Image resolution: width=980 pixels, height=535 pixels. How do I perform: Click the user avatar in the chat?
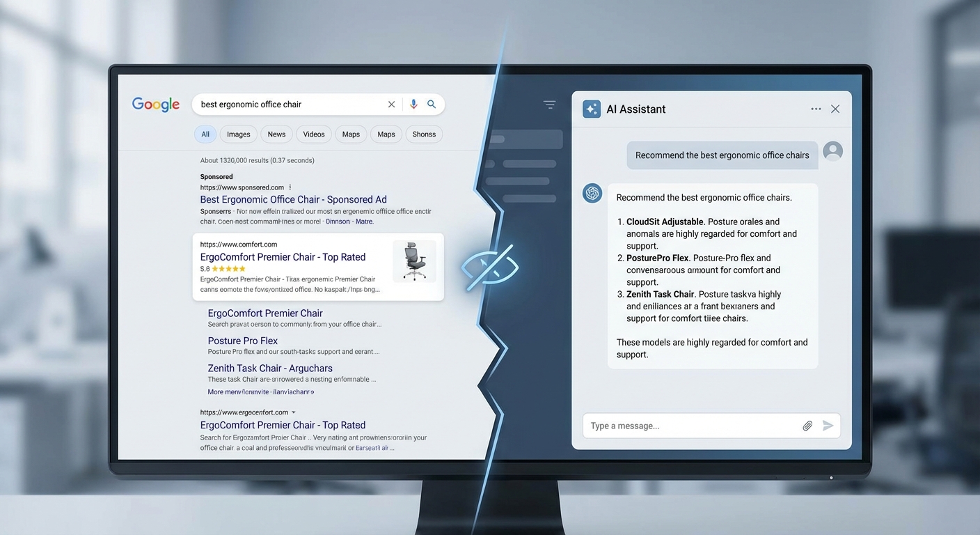tap(832, 150)
